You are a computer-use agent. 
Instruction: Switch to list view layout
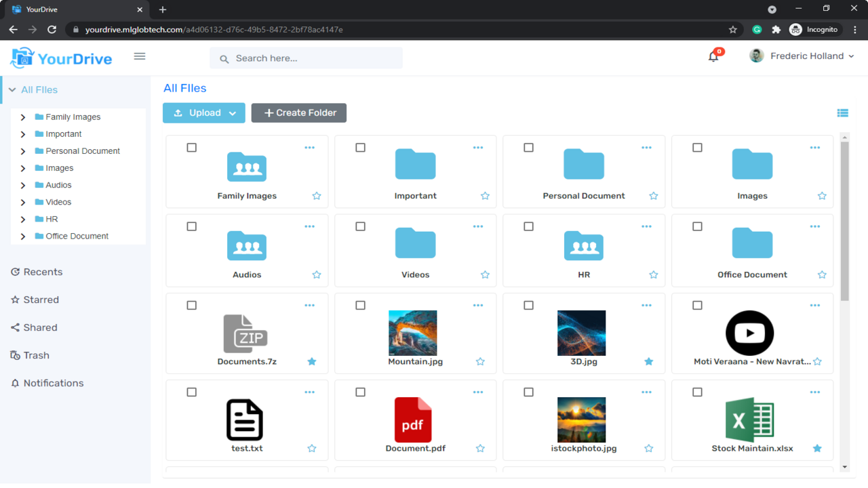(x=843, y=113)
